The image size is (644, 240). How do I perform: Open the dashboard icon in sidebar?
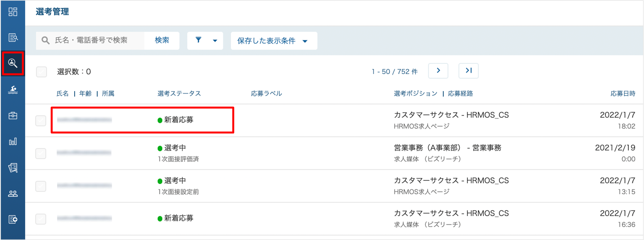coord(13,12)
